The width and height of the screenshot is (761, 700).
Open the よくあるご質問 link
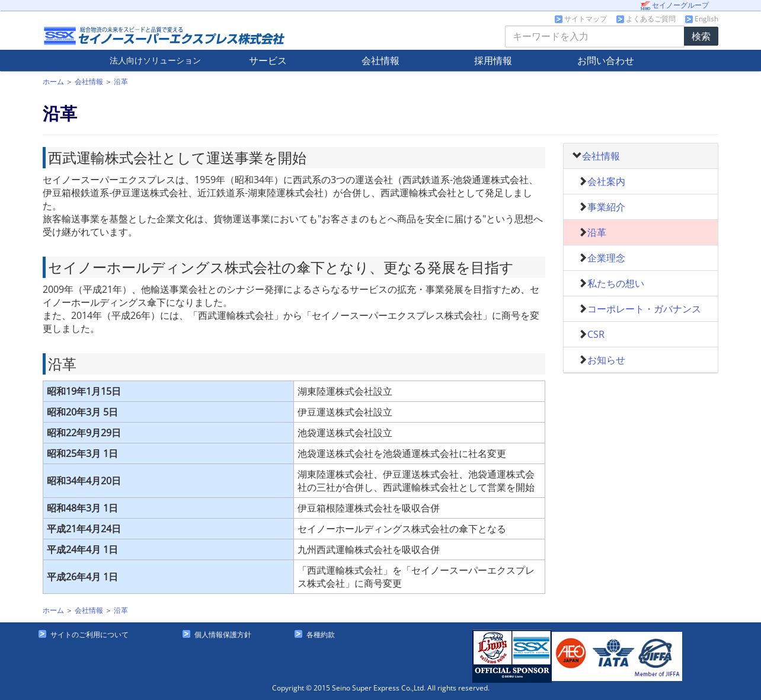651,20
